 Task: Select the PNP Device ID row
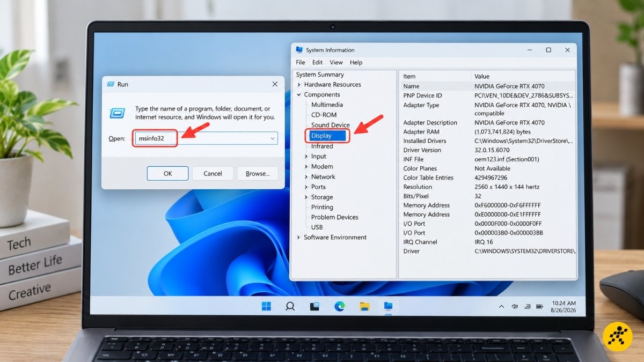pyautogui.click(x=487, y=95)
